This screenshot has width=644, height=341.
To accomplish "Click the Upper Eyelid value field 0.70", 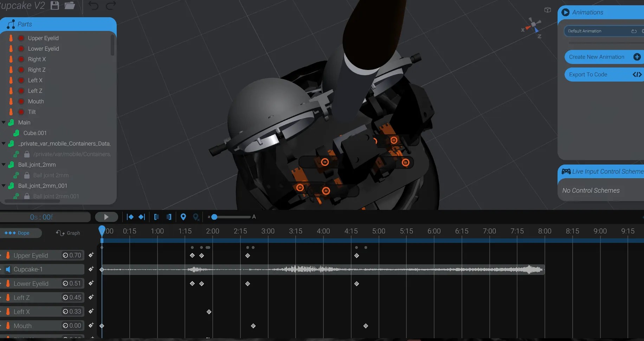I will [72, 255].
